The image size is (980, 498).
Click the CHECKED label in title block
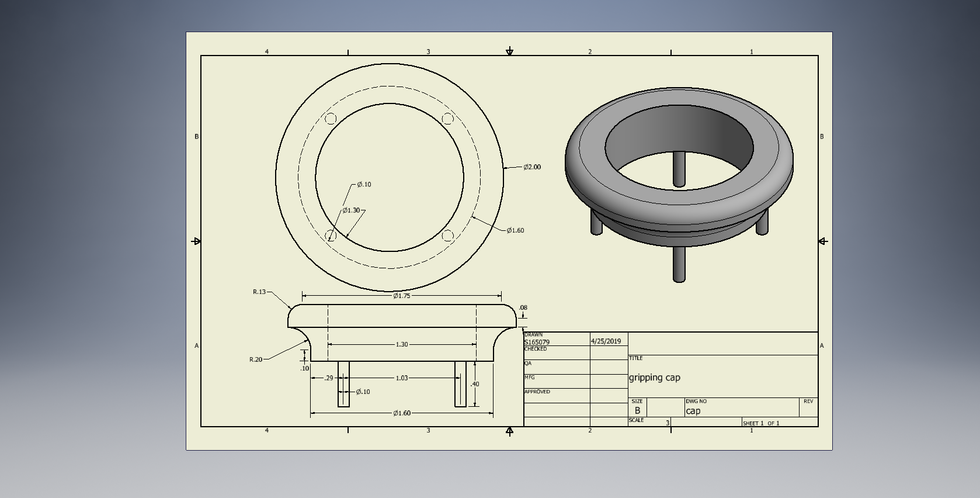(x=536, y=349)
